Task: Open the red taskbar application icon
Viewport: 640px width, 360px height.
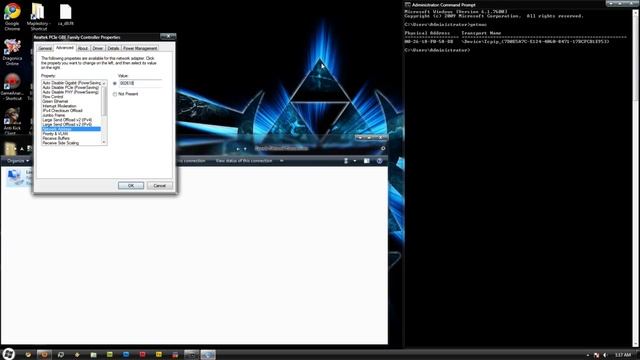Action: pyautogui.click(x=142, y=355)
